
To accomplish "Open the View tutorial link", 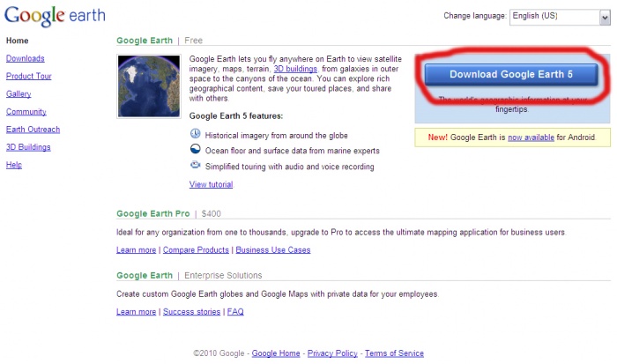I will (x=212, y=184).
